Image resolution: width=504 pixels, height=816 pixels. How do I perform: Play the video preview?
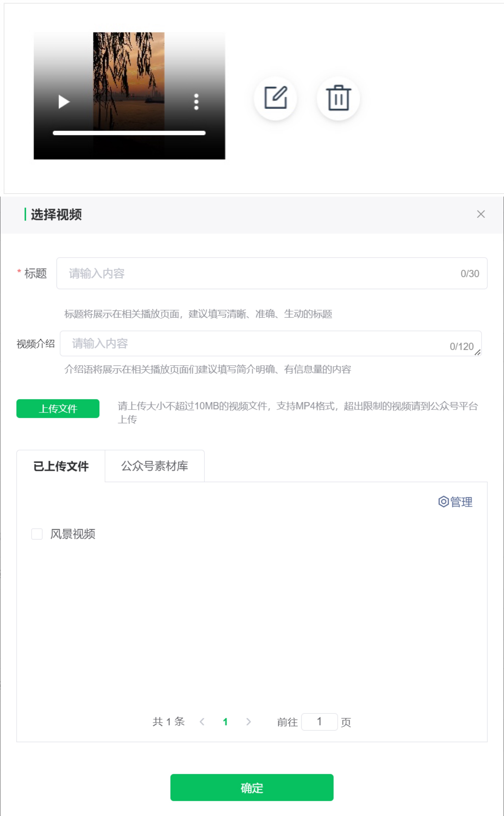click(x=64, y=102)
